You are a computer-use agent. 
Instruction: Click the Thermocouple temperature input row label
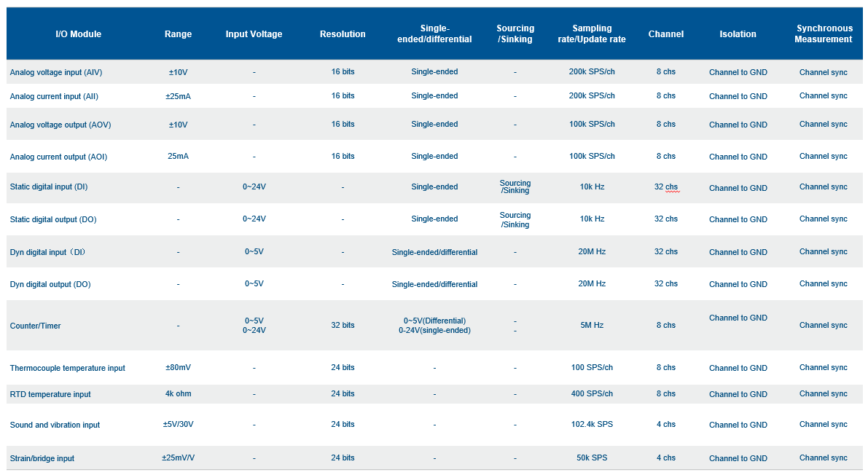[x=67, y=369]
